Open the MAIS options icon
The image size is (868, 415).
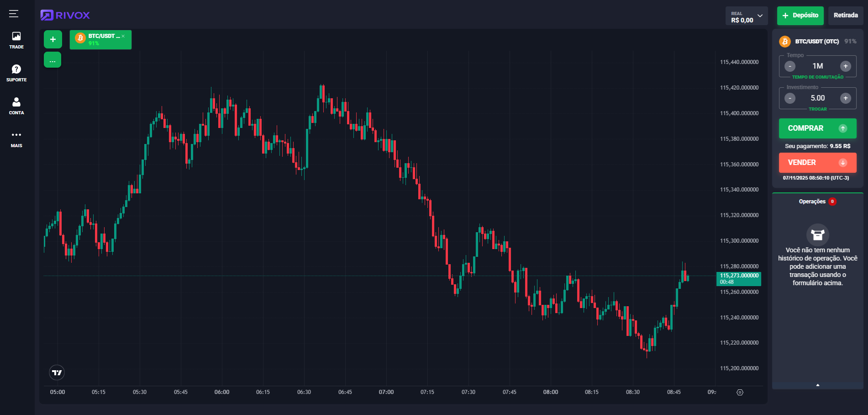16,134
